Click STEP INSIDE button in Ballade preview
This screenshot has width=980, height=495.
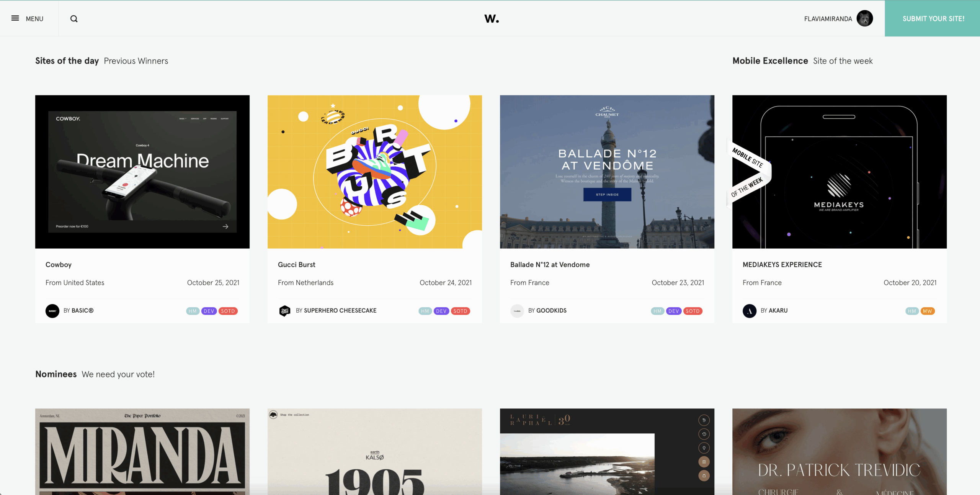click(x=607, y=195)
